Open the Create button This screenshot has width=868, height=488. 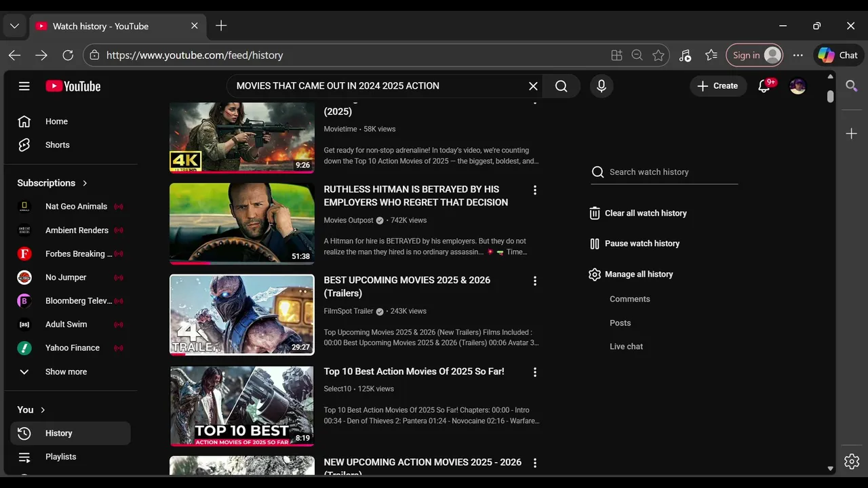click(717, 86)
